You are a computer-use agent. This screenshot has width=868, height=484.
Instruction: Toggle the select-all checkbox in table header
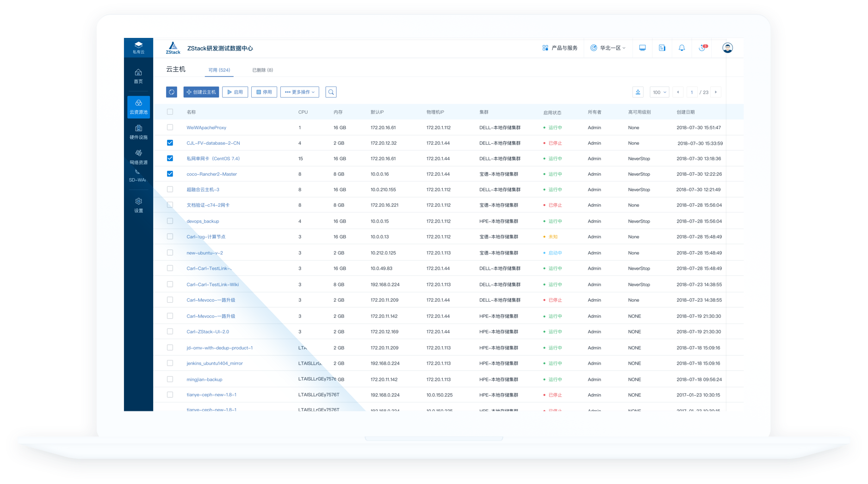click(170, 112)
